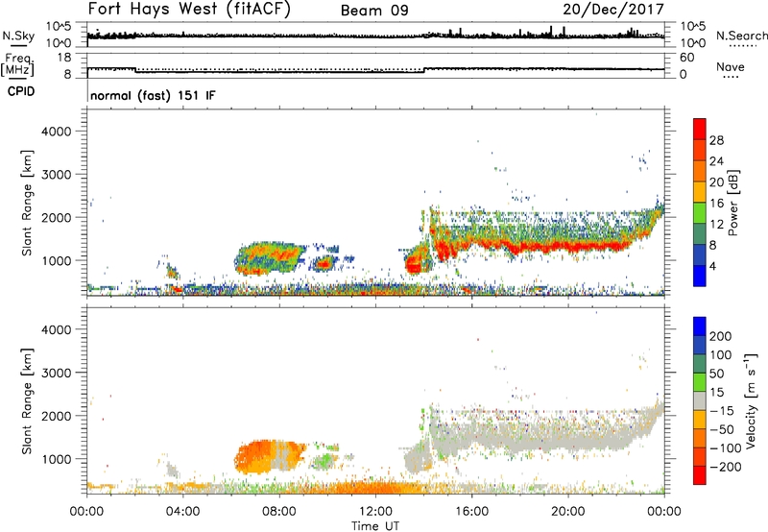Click the 'Freq. [MHz]' axis label
The image size is (768, 532).
pos(18,64)
